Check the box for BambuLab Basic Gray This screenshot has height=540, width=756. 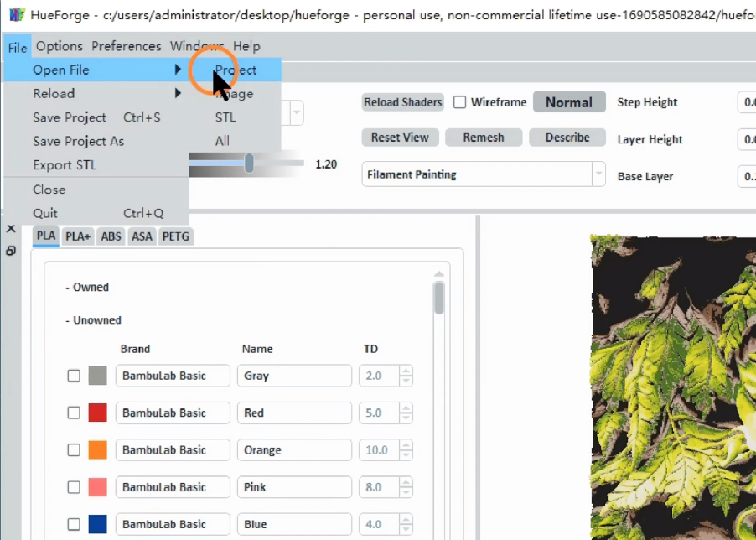[74, 376]
